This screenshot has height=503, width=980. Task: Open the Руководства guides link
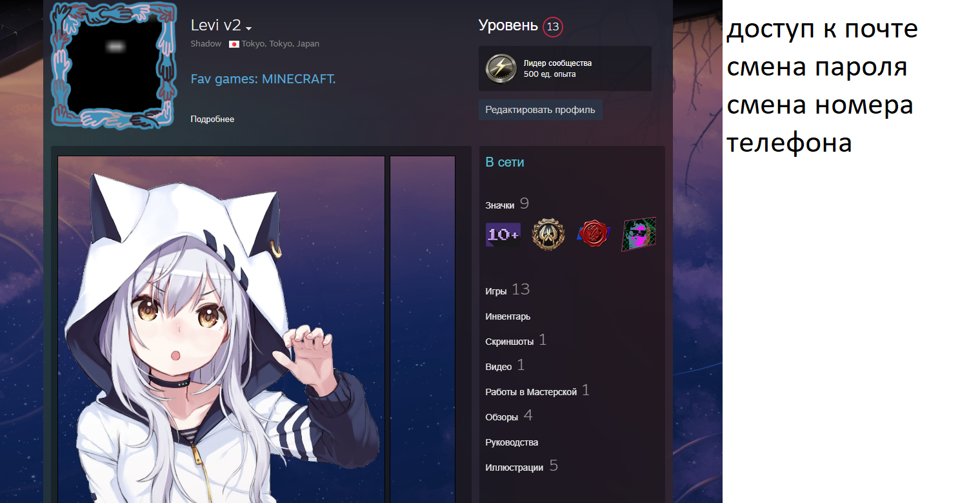512,442
